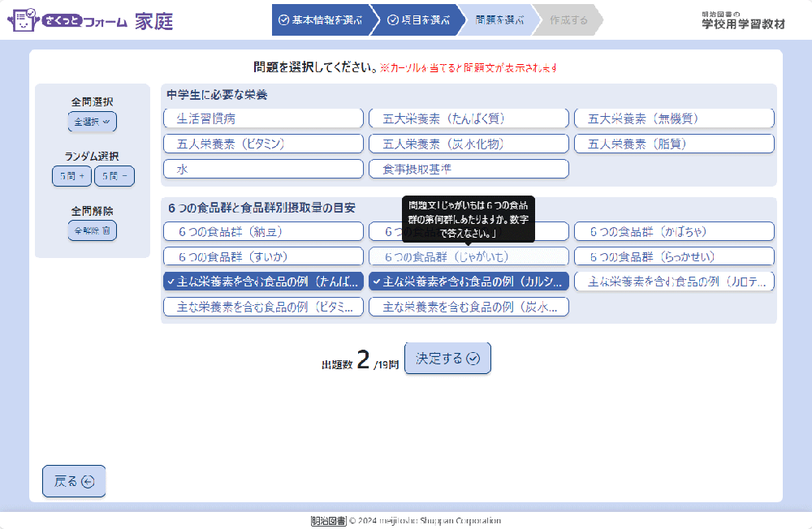
Task: Expand the 全選択 dropdown button
Action: point(92,122)
